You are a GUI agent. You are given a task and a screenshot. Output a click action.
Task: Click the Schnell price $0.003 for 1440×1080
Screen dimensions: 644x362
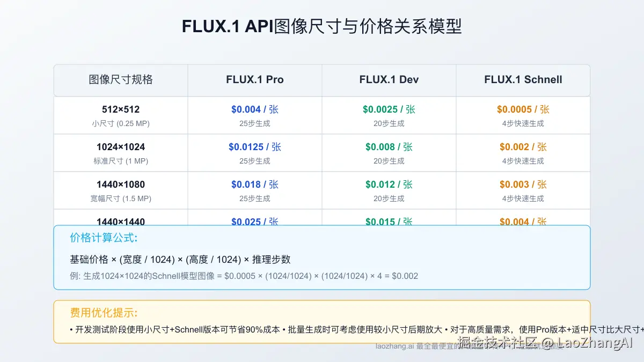522,184
